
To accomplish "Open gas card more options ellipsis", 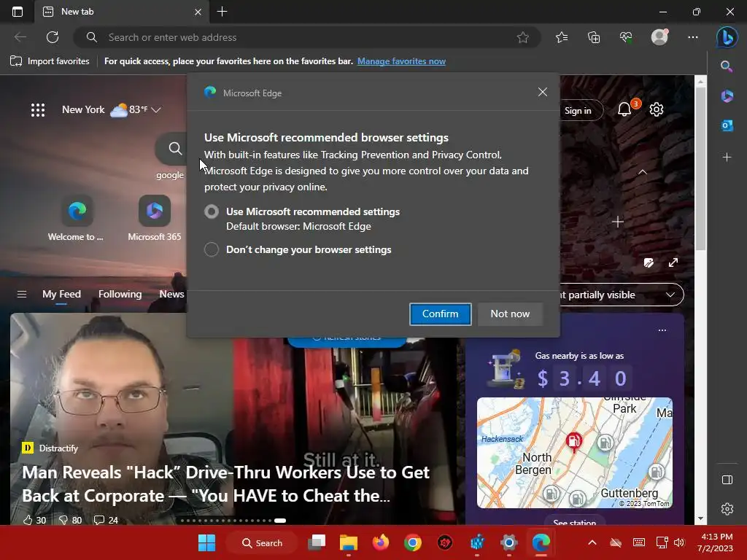I will (662, 330).
